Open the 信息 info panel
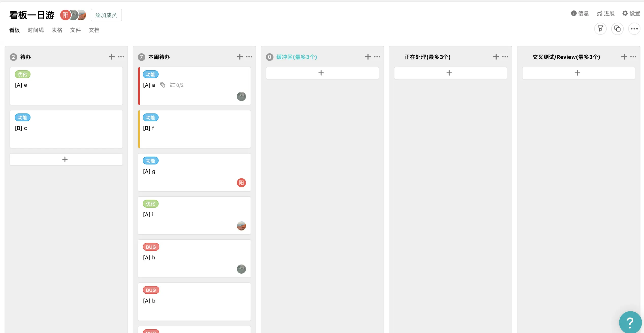644x333 pixels. [580, 13]
